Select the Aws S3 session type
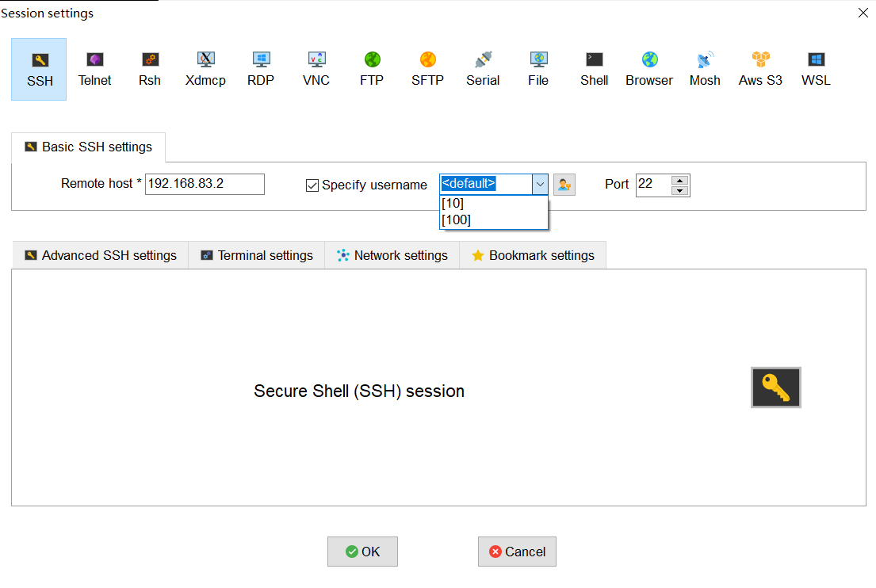Viewport: 876px width, 588px height. click(760, 69)
